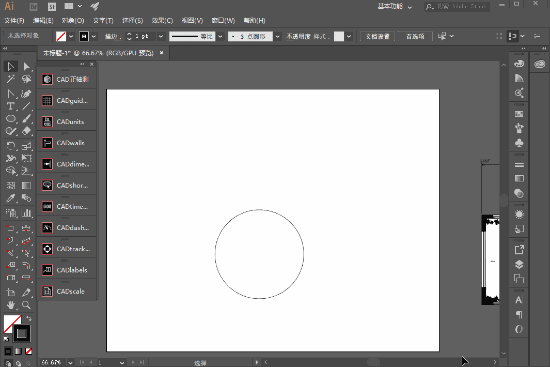Select the Gradient tool
Image resolution: width=550 pixels, height=367 pixels.
[26, 185]
